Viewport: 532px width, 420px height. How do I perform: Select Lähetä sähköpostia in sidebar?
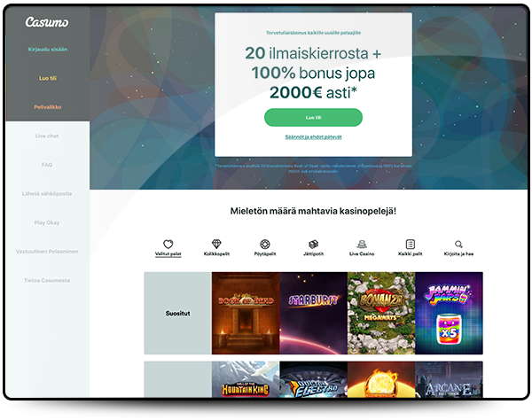(x=47, y=193)
